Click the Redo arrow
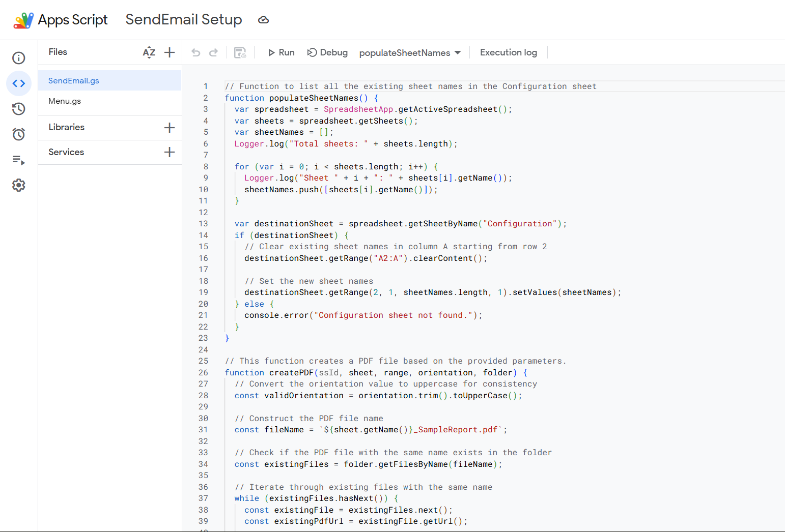The width and height of the screenshot is (785, 532). click(213, 52)
